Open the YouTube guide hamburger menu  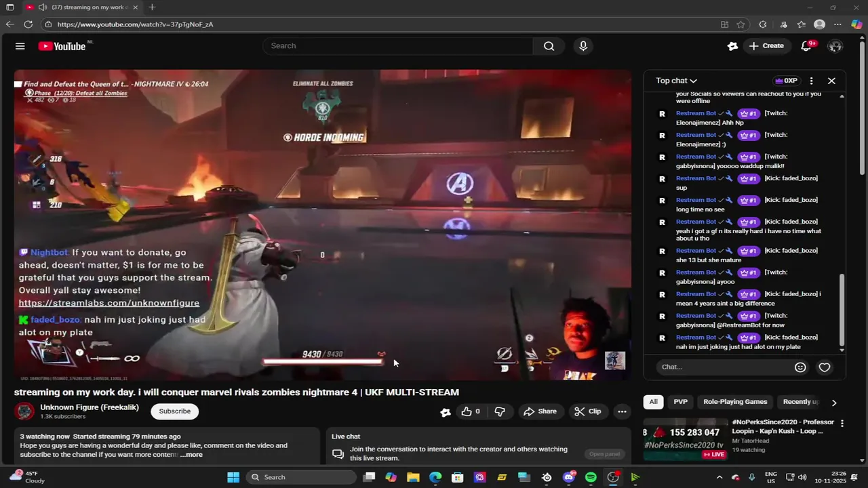pyautogui.click(x=20, y=46)
